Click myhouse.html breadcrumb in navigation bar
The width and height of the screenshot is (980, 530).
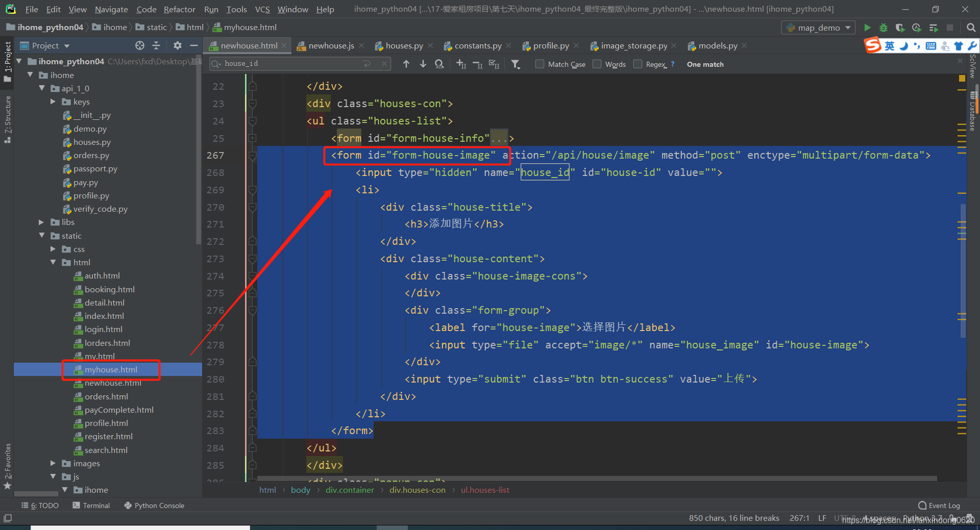pyautogui.click(x=245, y=27)
